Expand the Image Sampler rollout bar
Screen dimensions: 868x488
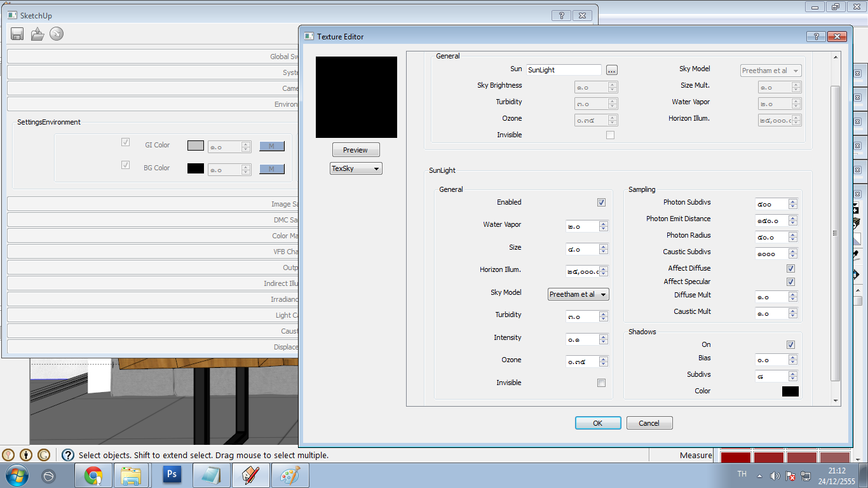tap(153, 204)
